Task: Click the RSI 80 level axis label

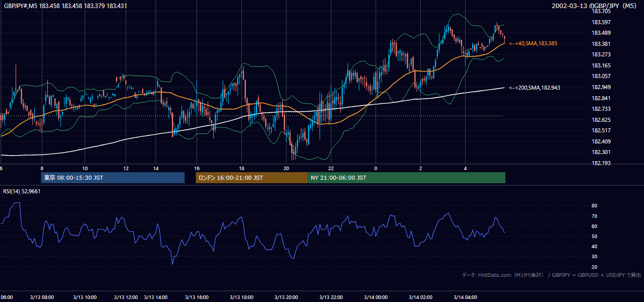Action: 594,206
